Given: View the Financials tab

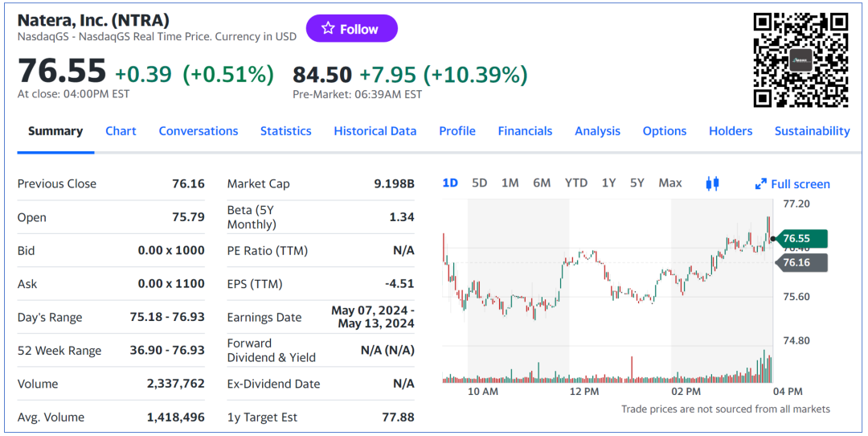Looking at the screenshot, I should tap(525, 131).
